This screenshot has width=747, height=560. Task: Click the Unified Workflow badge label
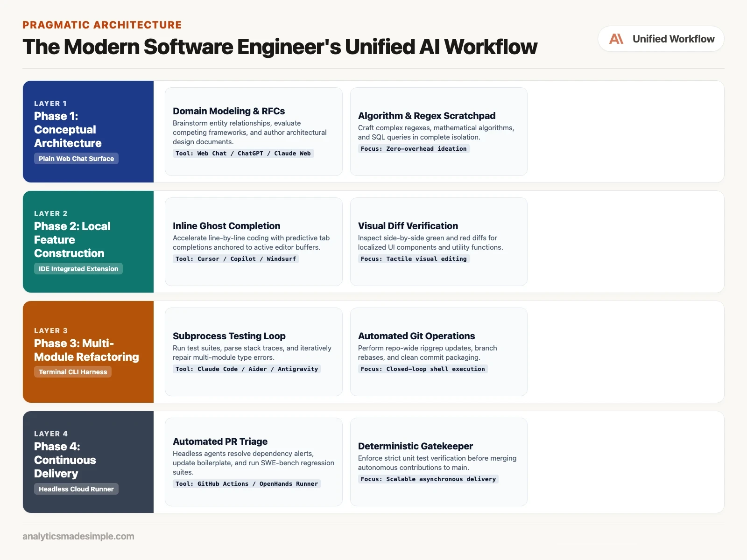tap(673, 39)
